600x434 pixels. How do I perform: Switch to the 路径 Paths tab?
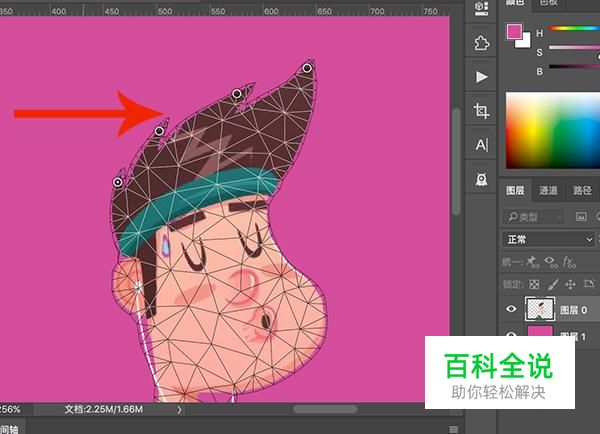pos(581,190)
